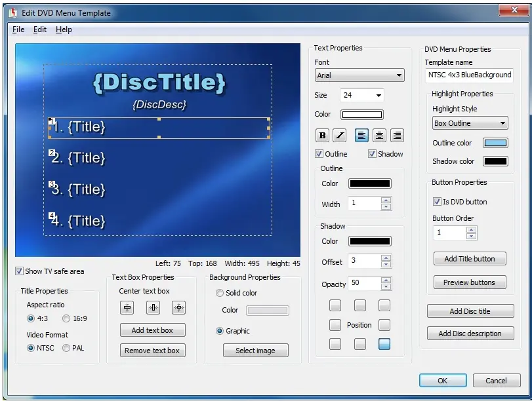
Task: Uncheck the Outline checkbox
Action: pyautogui.click(x=319, y=154)
